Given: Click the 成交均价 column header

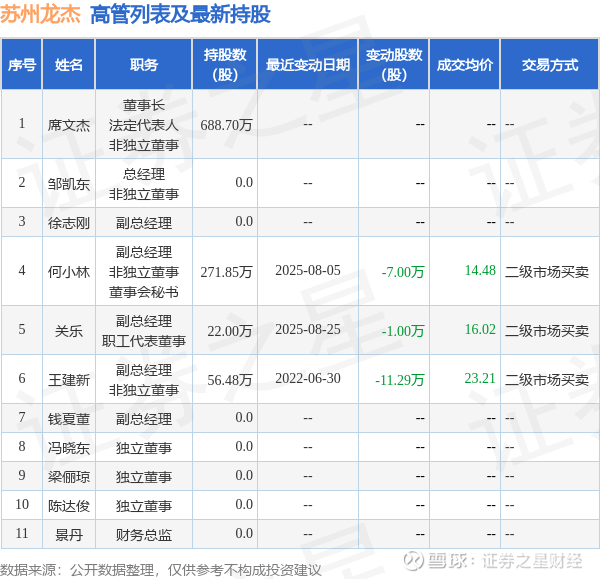Looking at the screenshot, I should [x=465, y=64].
